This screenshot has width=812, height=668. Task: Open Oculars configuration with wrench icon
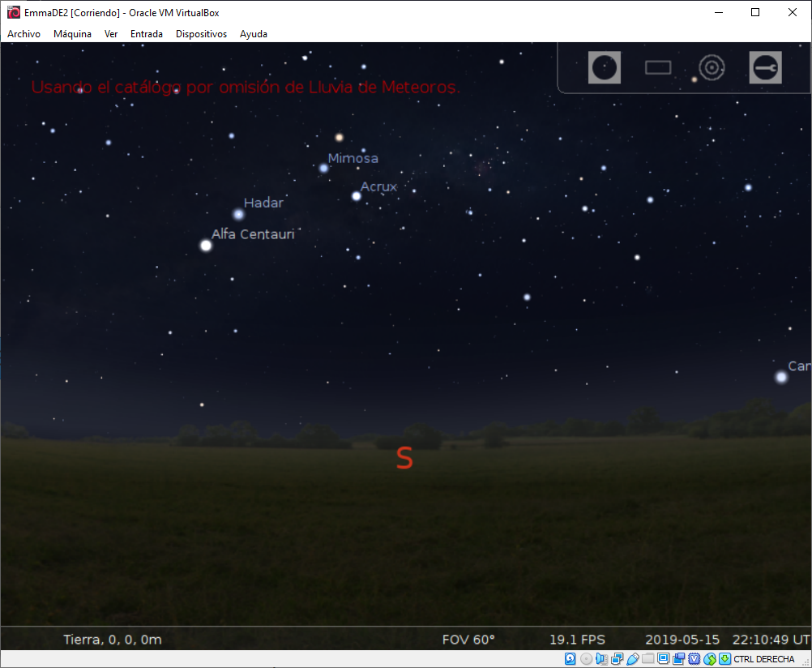tap(765, 68)
